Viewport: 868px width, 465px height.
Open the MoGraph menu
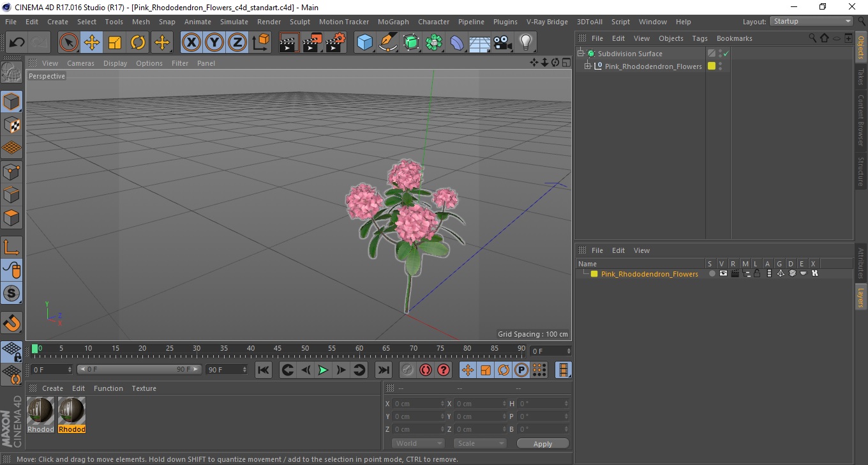pos(393,22)
